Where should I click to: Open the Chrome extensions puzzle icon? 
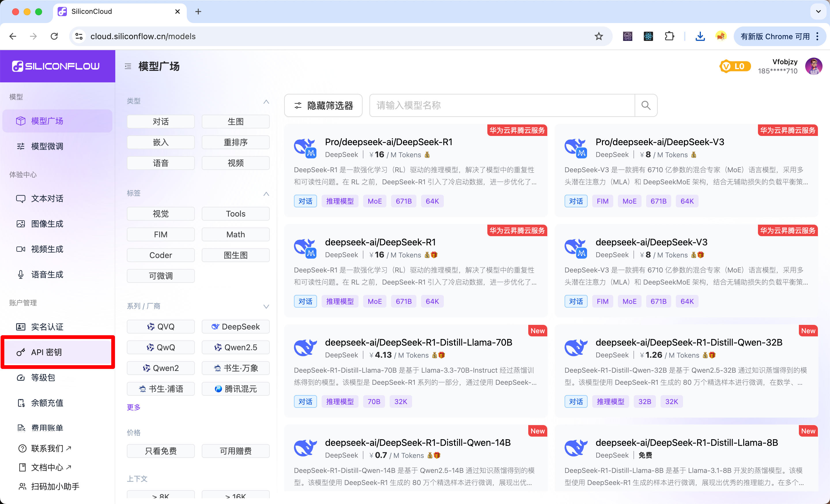point(669,36)
